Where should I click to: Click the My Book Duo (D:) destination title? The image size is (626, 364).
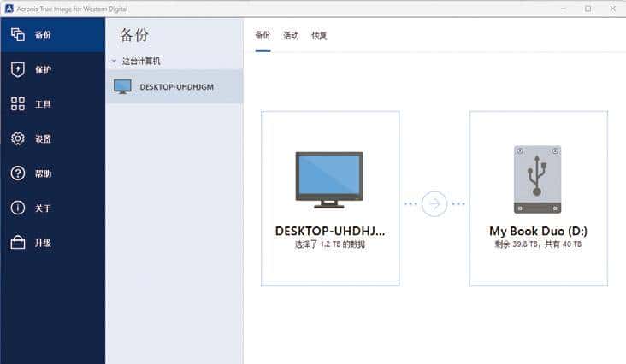pyautogui.click(x=538, y=232)
